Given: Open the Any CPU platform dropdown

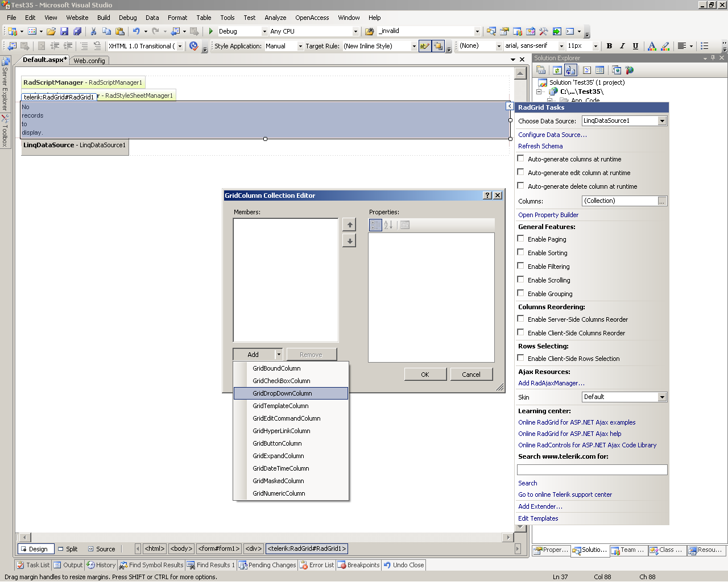Looking at the screenshot, I should 355,31.
